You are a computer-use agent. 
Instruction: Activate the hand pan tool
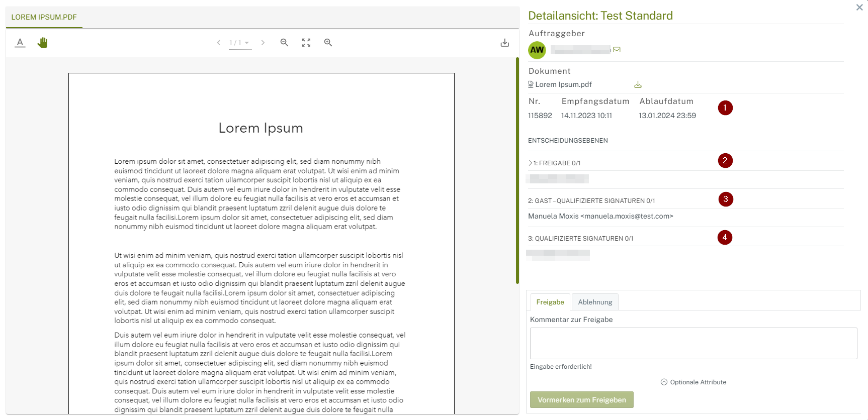(x=43, y=43)
